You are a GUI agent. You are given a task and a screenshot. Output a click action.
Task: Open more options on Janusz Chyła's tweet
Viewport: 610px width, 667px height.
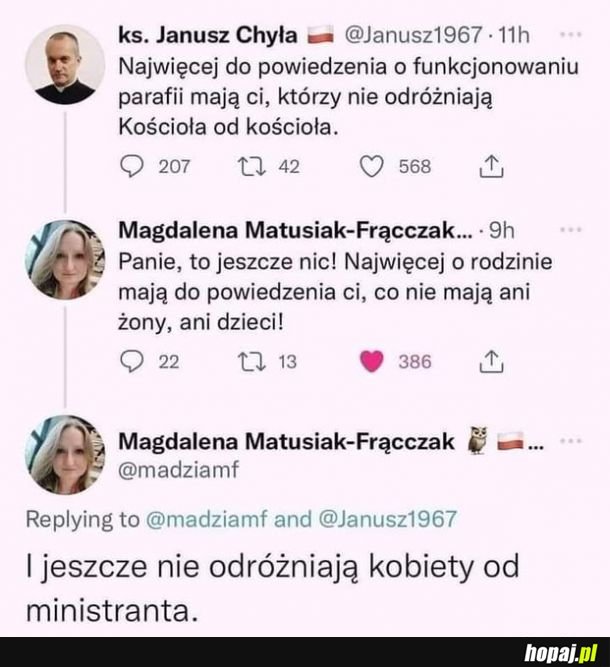(572, 34)
